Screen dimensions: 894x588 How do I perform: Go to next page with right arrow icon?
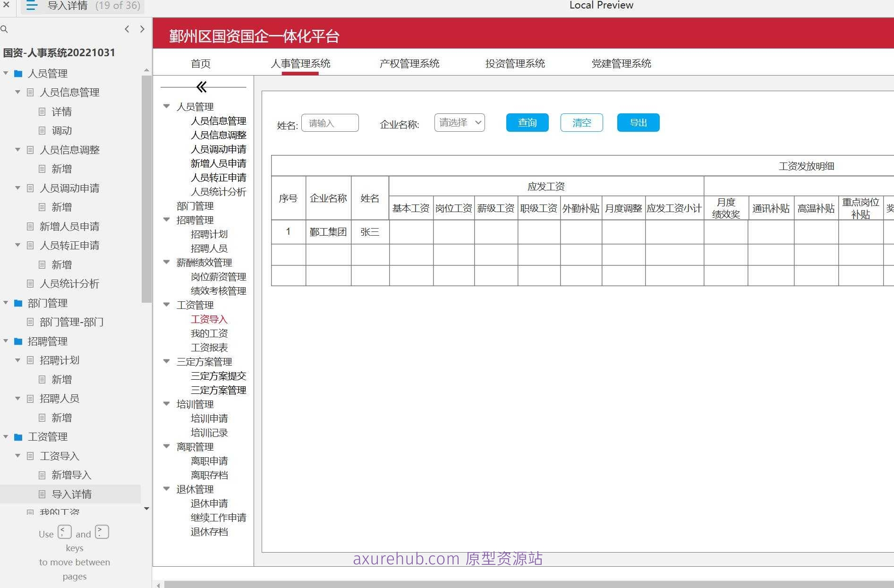click(142, 29)
